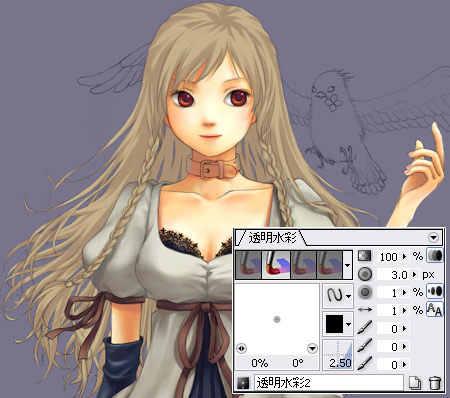Click the pressure curve graph 2.50
This screenshot has width=450, height=398.
(x=338, y=355)
